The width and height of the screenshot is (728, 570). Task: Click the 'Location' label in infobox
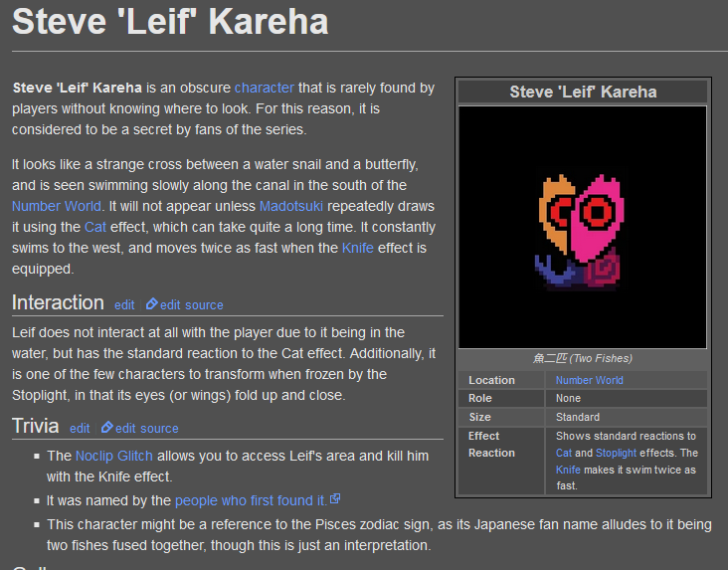click(491, 380)
